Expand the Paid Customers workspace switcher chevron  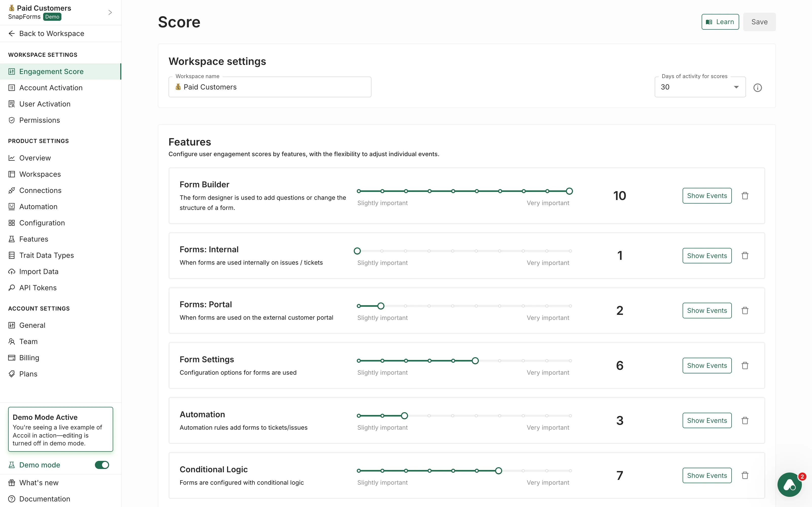[110, 12]
